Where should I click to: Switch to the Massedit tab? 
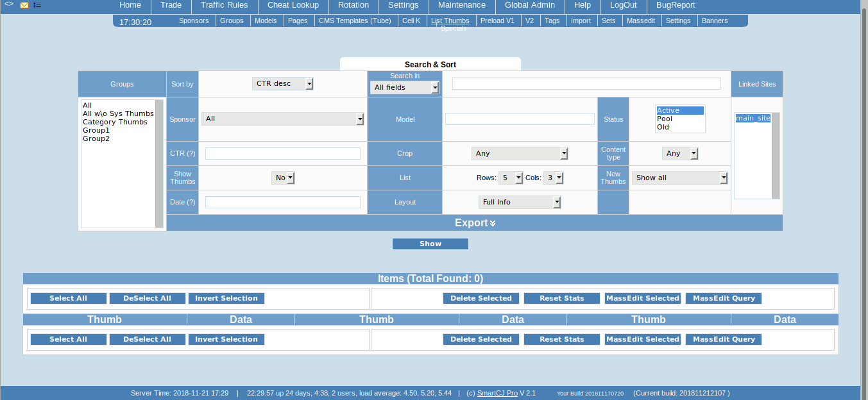[x=642, y=21]
